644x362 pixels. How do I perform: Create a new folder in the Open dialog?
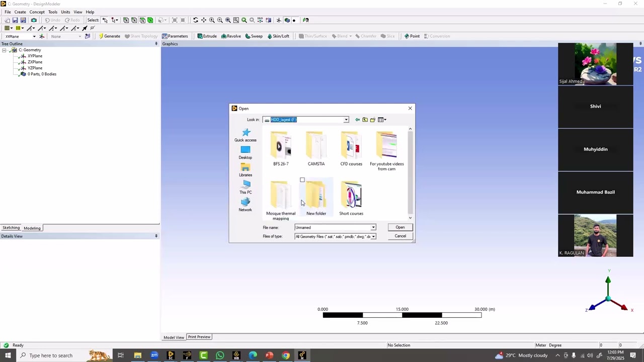[372, 120]
